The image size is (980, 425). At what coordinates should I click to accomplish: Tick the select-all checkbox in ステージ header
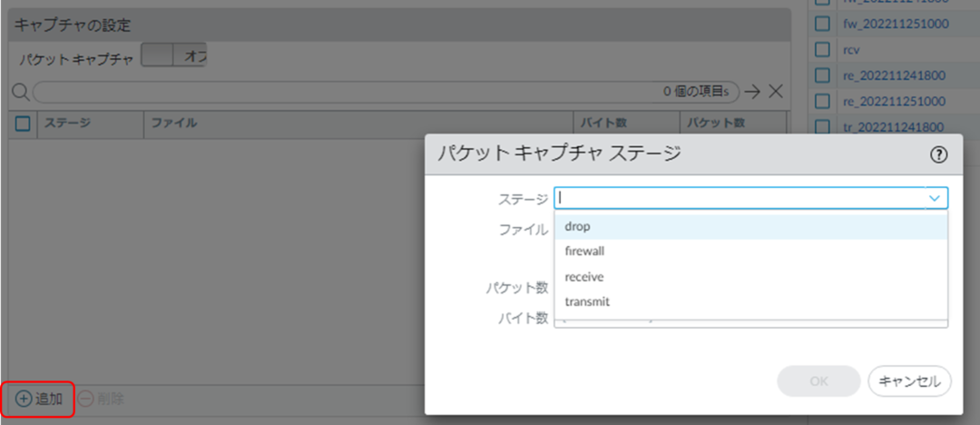point(23,124)
